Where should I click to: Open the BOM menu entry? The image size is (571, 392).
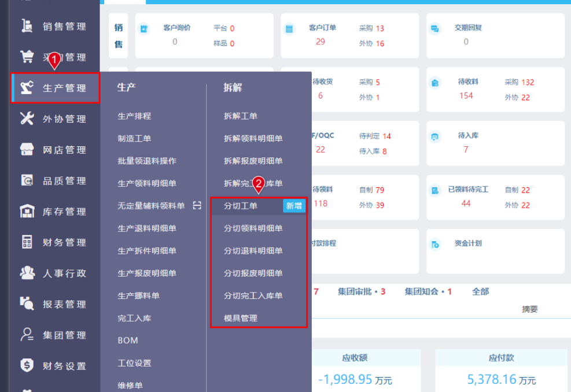128,341
